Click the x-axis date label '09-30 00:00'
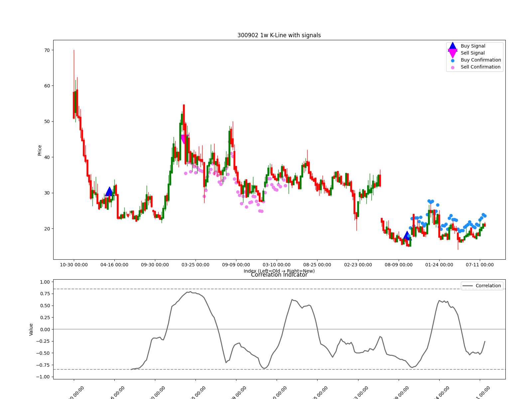 (x=155, y=265)
